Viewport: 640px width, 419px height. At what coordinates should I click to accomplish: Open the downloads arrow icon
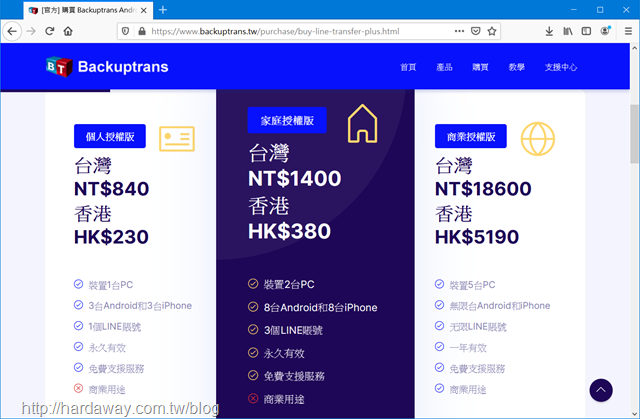coord(549,31)
